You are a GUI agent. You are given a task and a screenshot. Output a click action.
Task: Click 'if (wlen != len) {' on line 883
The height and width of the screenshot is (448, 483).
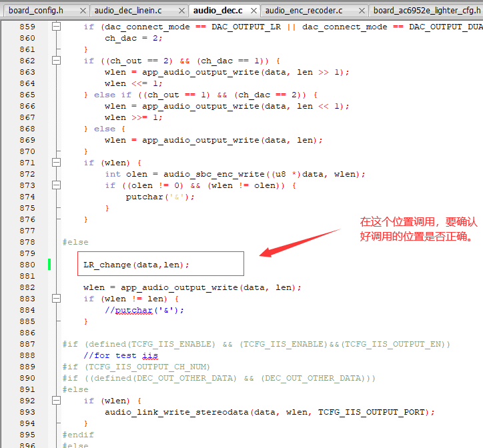coord(131,299)
